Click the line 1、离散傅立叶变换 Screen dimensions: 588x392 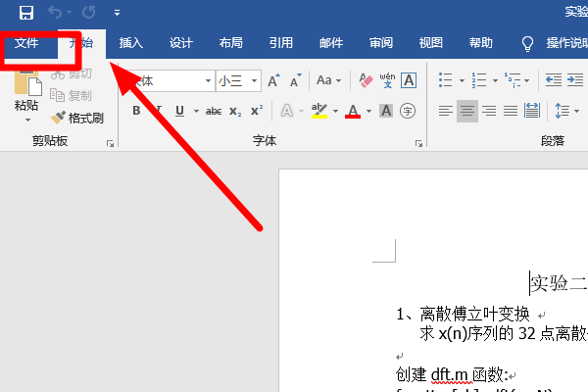(x=464, y=314)
